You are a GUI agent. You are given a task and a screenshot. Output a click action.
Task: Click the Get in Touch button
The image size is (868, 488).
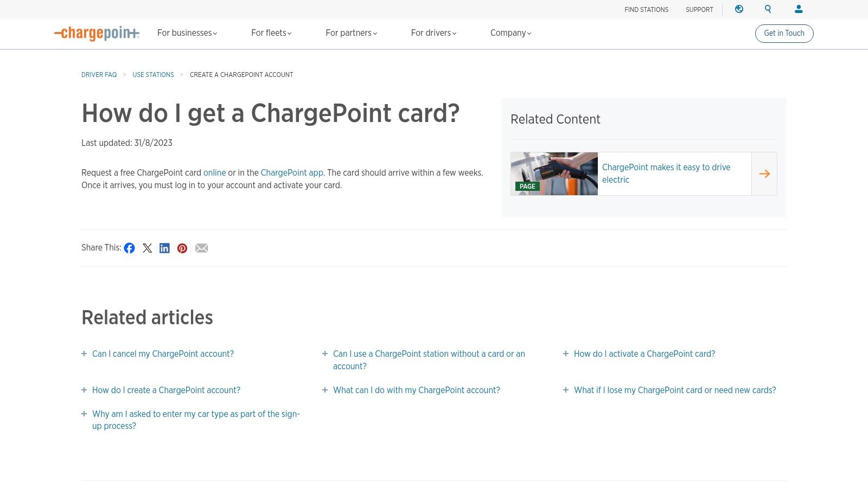[x=784, y=33]
